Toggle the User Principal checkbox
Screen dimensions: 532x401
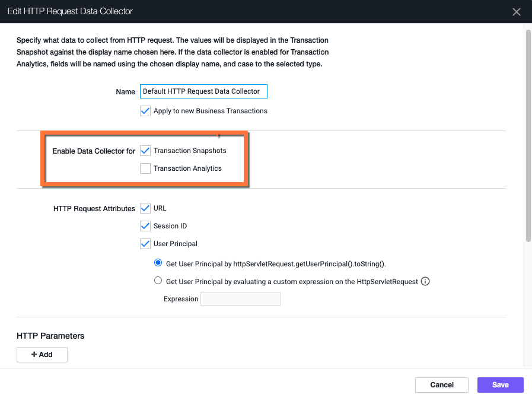[x=145, y=244]
